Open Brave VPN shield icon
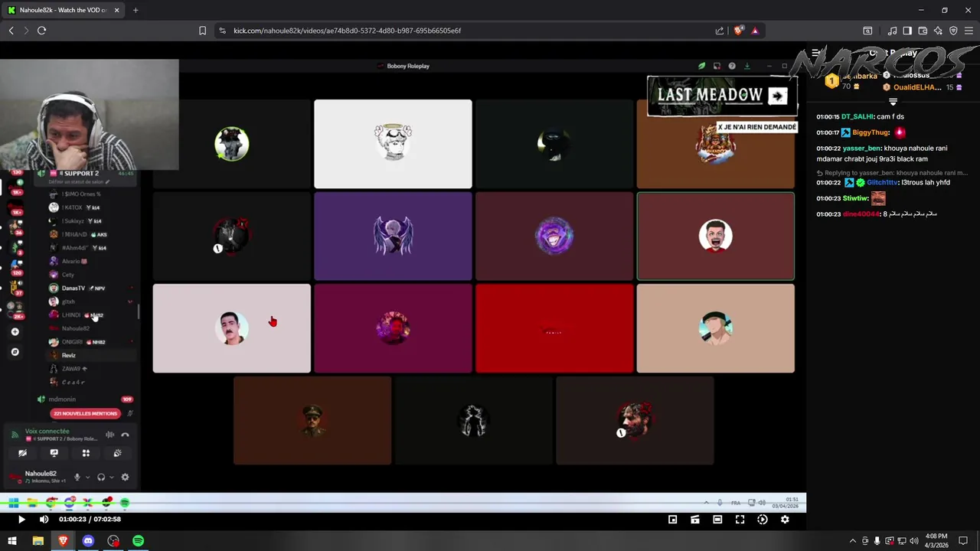The image size is (980, 551). 953,31
